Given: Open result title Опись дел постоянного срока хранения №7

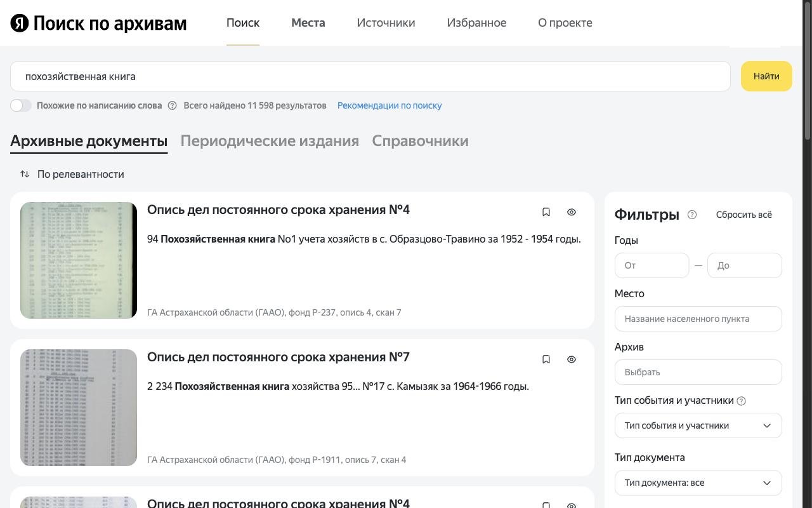Looking at the screenshot, I should pyautogui.click(x=278, y=357).
